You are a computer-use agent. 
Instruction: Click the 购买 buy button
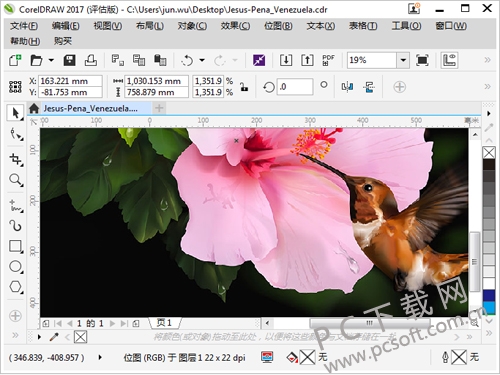[63, 41]
